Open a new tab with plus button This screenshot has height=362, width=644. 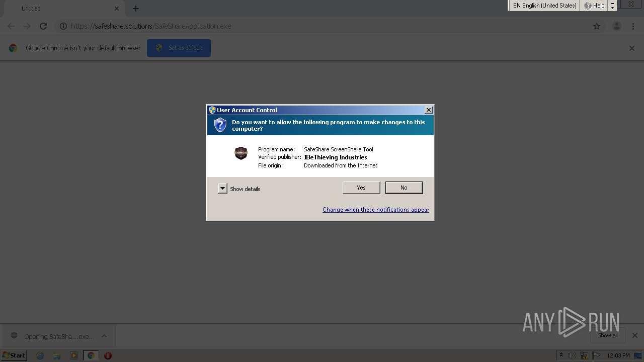[136, 9]
